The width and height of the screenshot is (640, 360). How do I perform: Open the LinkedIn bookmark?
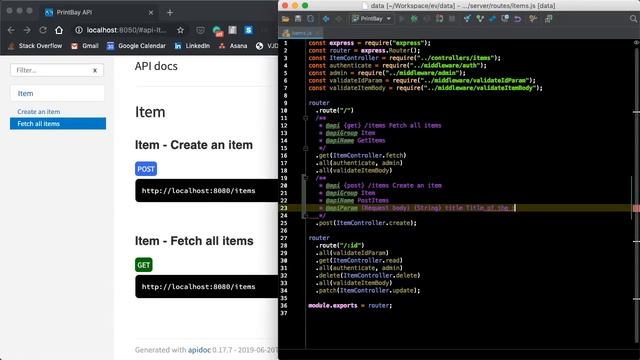click(192, 46)
